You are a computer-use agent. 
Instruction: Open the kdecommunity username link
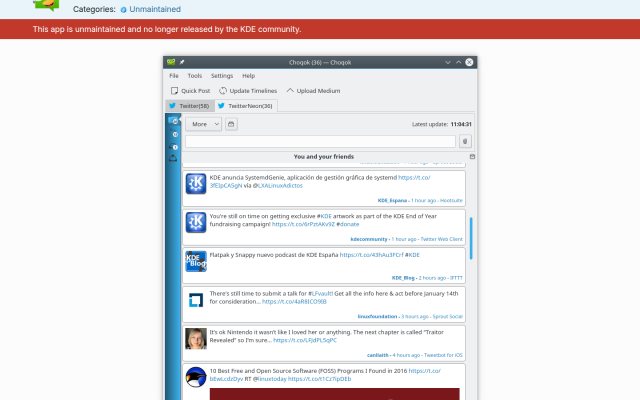369,239
